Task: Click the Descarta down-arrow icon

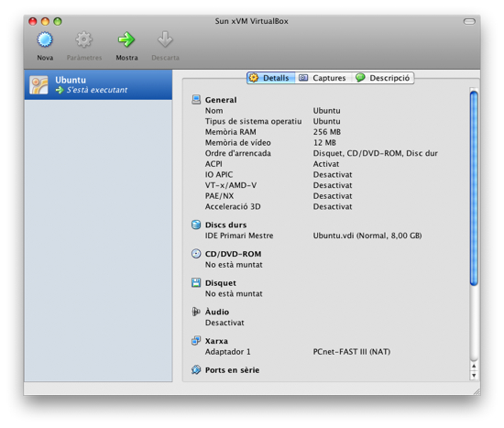Action: 165,39
